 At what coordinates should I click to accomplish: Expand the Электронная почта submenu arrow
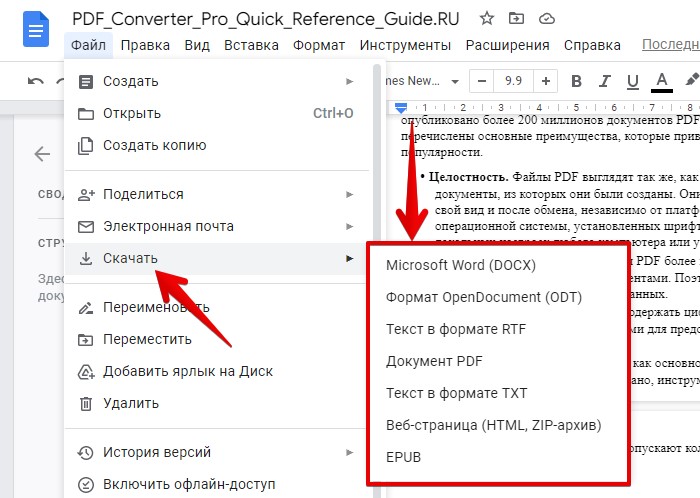pyautogui.click(x=350, y=227)
